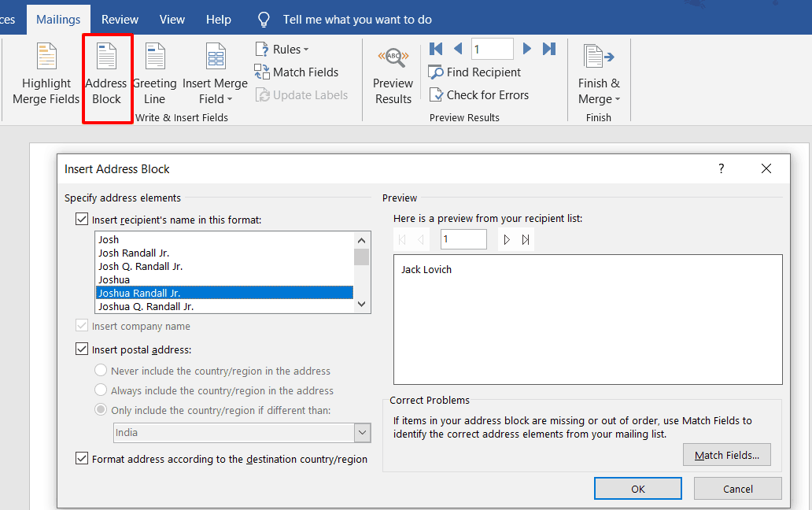Open the View menu
Screen dimensions: 812x510
coord(172,19)
